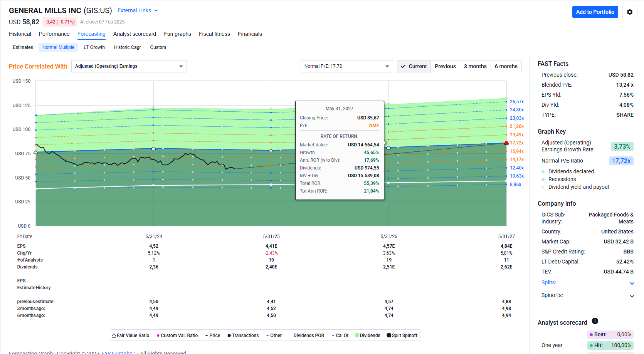Switch to the Financials tab
This screenshot has width=644, height=354.
coord(250,34)
